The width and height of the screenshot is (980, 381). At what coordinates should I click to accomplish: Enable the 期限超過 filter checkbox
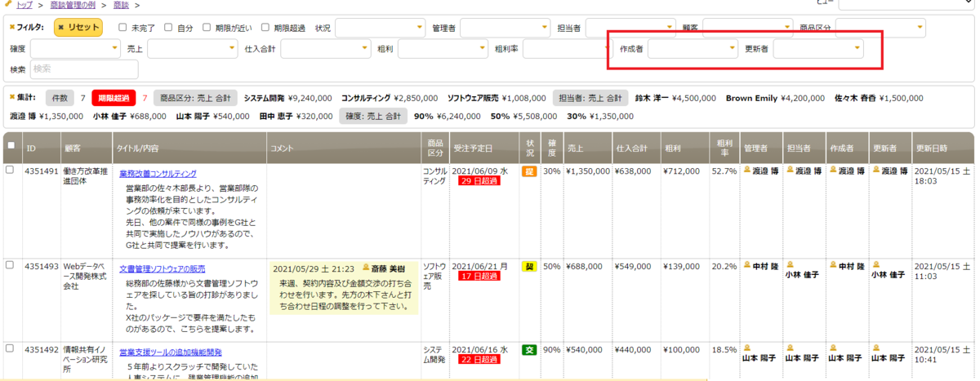[x=265, y=27]
